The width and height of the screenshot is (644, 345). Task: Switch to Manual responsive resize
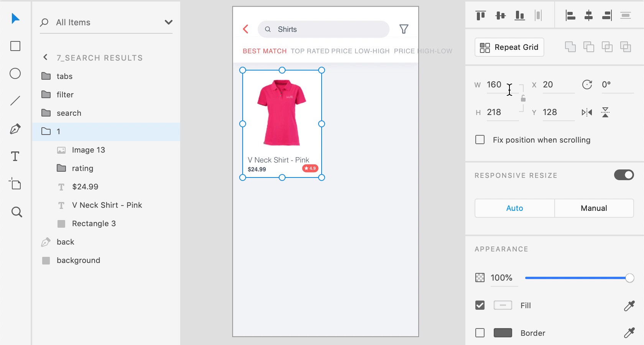pyautogui.click(x=594, y=208)
